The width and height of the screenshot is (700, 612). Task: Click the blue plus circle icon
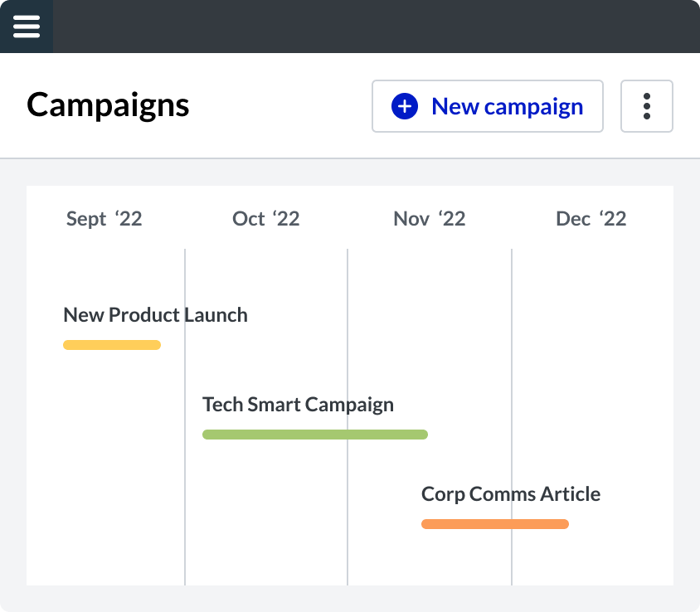point(405,106)
